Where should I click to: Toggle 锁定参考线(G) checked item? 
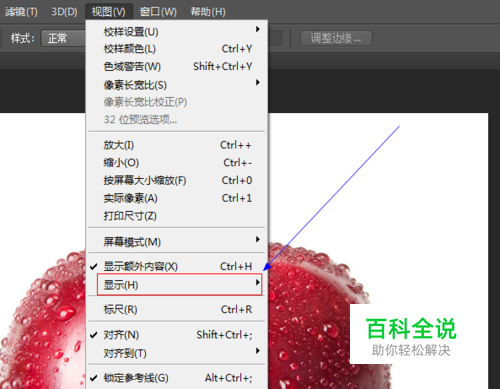(x=177, y=378)
